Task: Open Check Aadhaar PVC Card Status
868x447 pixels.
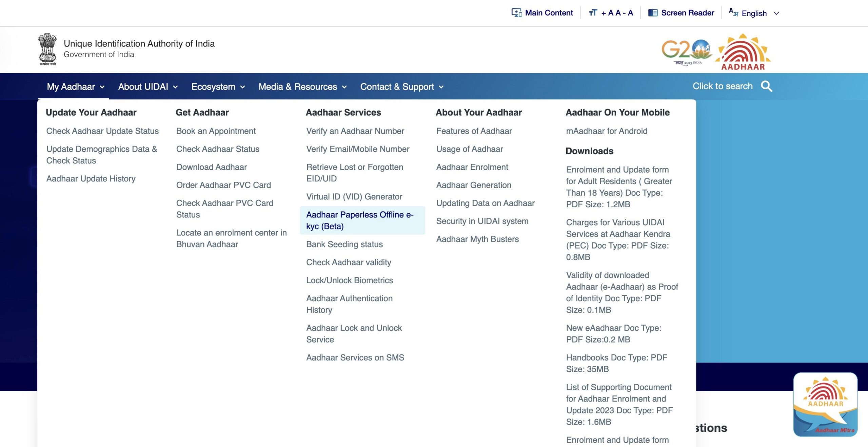Action: coord(225,209)
